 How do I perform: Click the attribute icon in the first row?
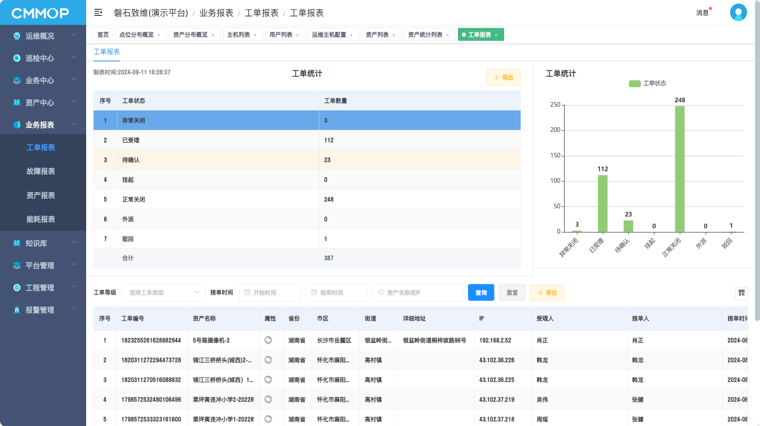coord(268,340)
